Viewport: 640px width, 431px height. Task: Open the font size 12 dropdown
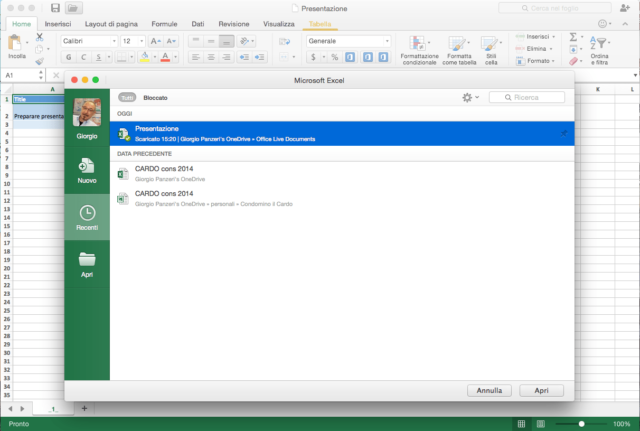pos(142,41)
